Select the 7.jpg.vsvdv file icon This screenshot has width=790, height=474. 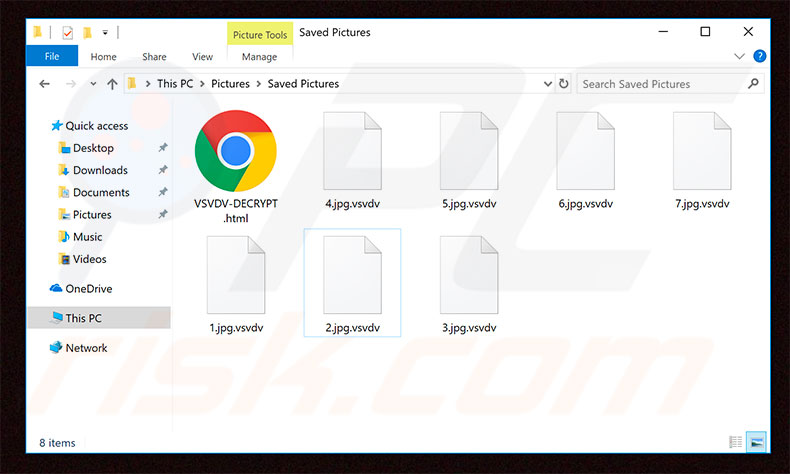click(x=702, y=151)
